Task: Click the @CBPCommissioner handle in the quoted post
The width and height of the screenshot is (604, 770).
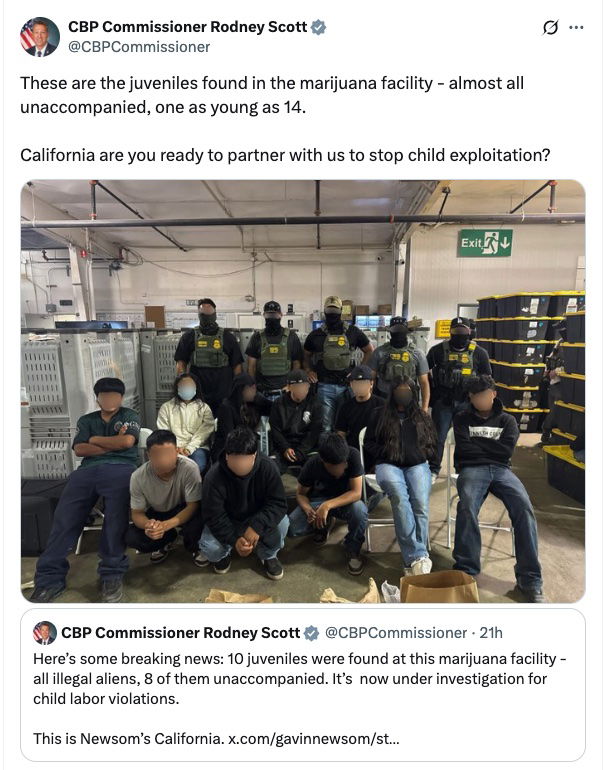Action: (396, 633)
